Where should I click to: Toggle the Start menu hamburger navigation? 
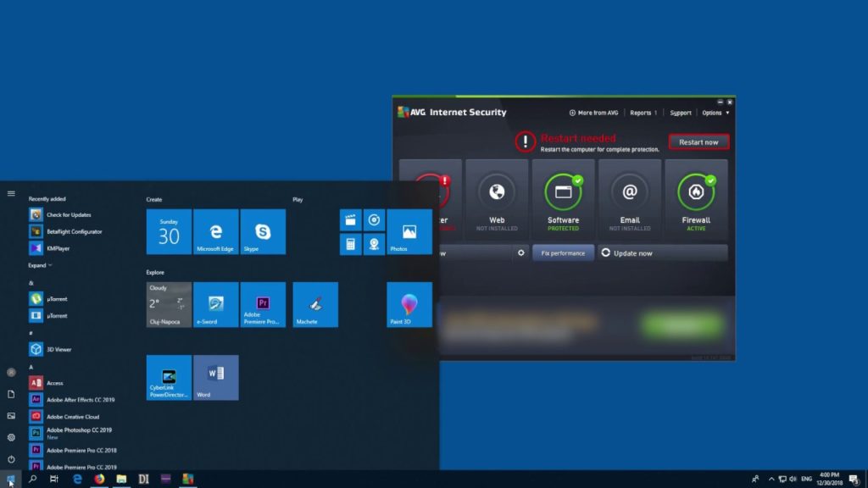click(x=11, y=194)
